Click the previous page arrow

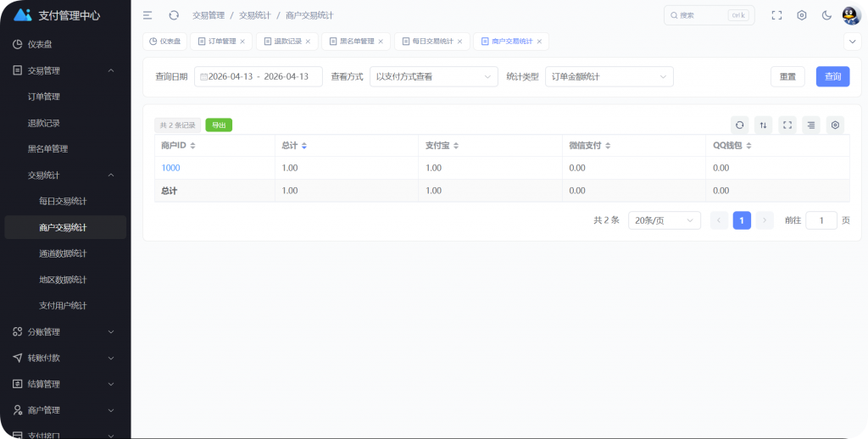[x=719, y=220]
